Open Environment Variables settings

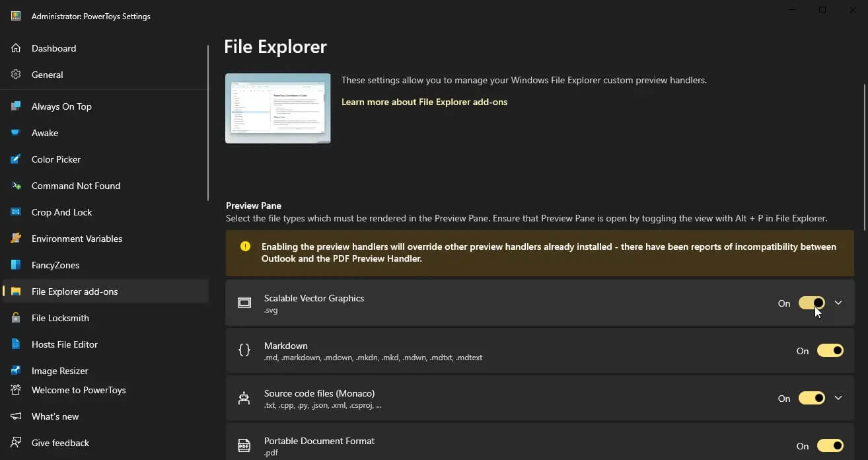[x=106, y=239]
